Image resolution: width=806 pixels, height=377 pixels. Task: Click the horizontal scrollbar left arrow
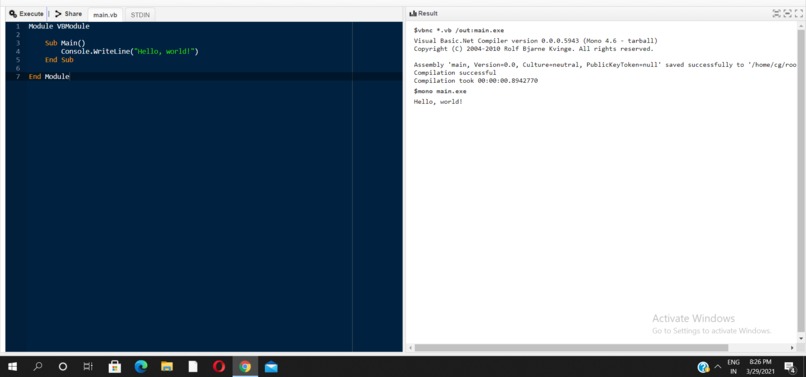tap(410, 348)
